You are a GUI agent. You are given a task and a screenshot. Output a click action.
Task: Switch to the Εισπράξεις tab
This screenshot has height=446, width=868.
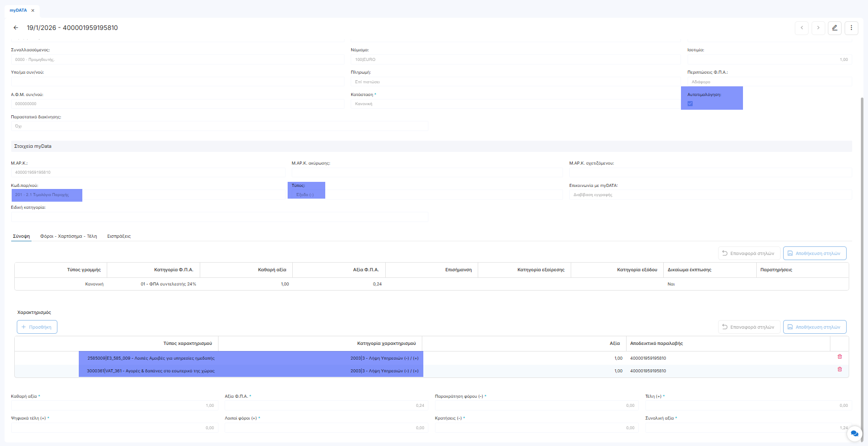pos(119,236)
